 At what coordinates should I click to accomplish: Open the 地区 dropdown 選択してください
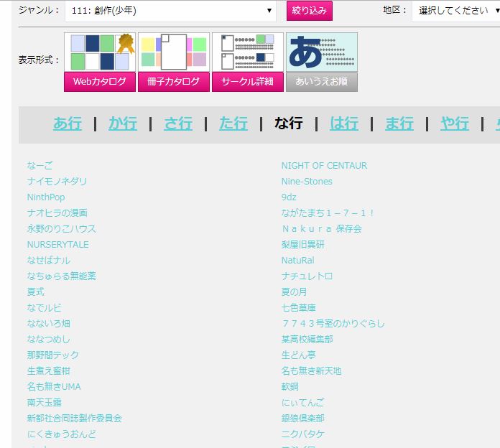(456, 11)
